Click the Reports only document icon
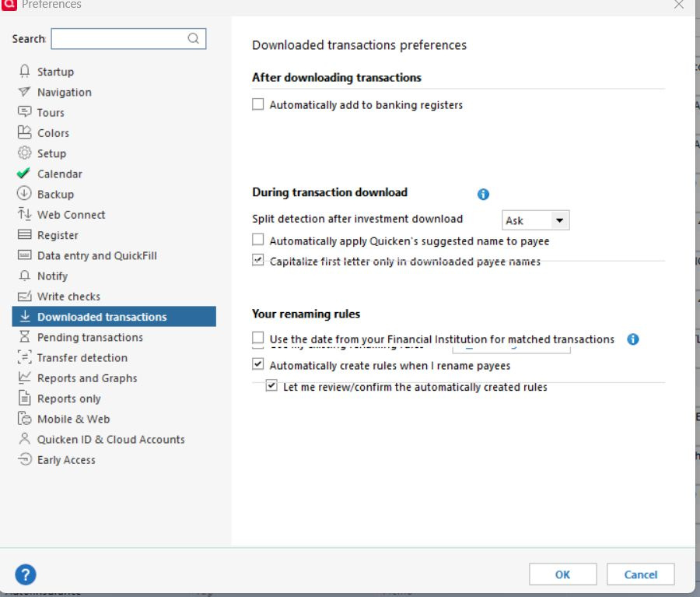The width and height of the screenshot is (700, 597). (24, 398)
